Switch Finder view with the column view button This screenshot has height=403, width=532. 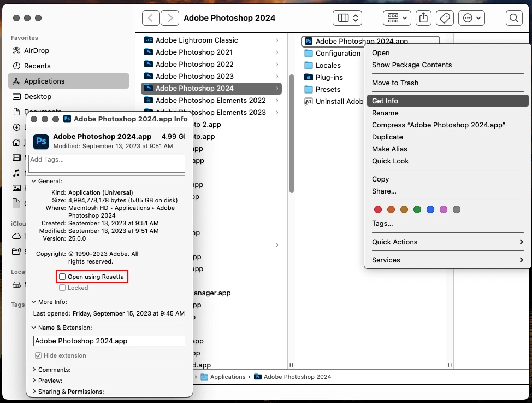pyautogui.click(x=347, y=18)
